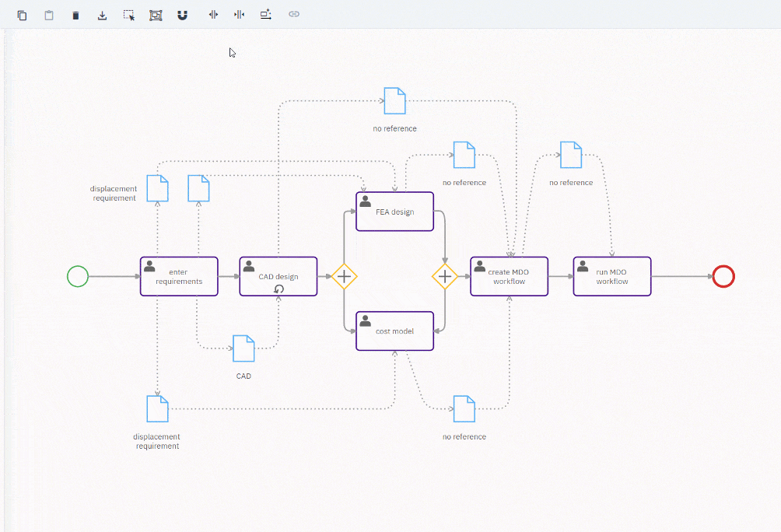Click user icon in run MDO workflow task
This screenshot has width=781, height=532.
[583, 267]
